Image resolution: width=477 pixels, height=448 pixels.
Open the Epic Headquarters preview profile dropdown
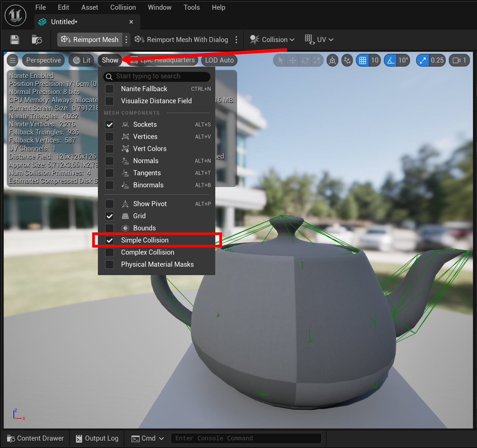[x=163, y=60]
